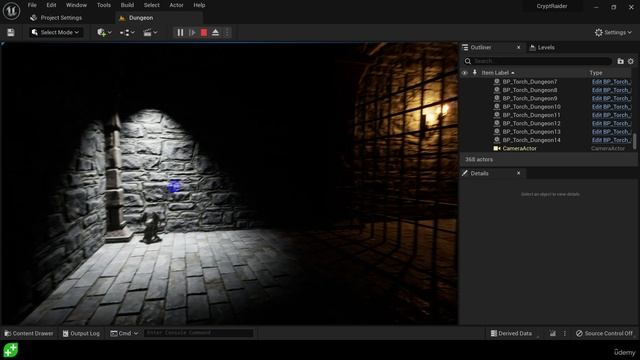This screenshot has height=360, width=640.
Task: Click the Outliner vertical scrollbar
Action: coord(634,141)
